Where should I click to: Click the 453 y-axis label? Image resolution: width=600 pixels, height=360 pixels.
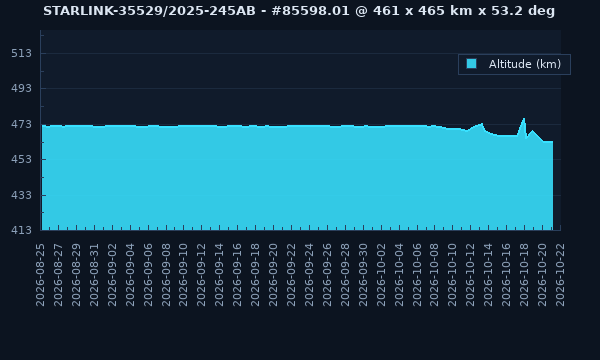(x=21, y=159)
